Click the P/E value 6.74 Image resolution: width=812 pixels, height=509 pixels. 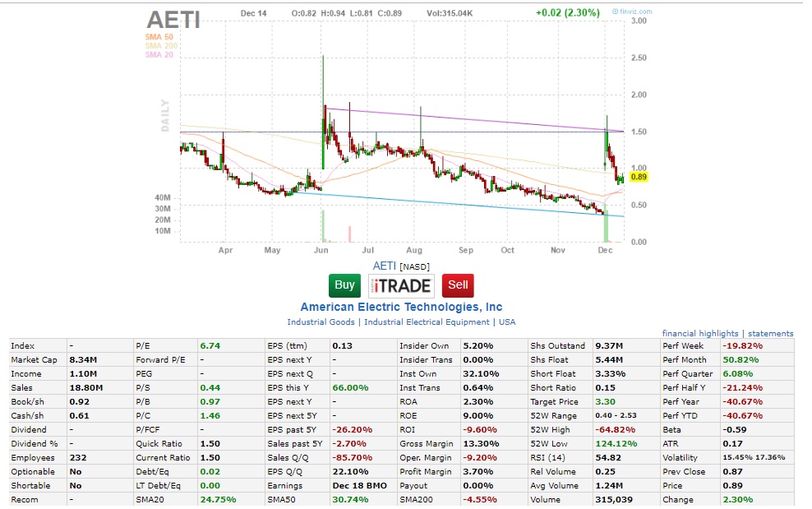210,345
